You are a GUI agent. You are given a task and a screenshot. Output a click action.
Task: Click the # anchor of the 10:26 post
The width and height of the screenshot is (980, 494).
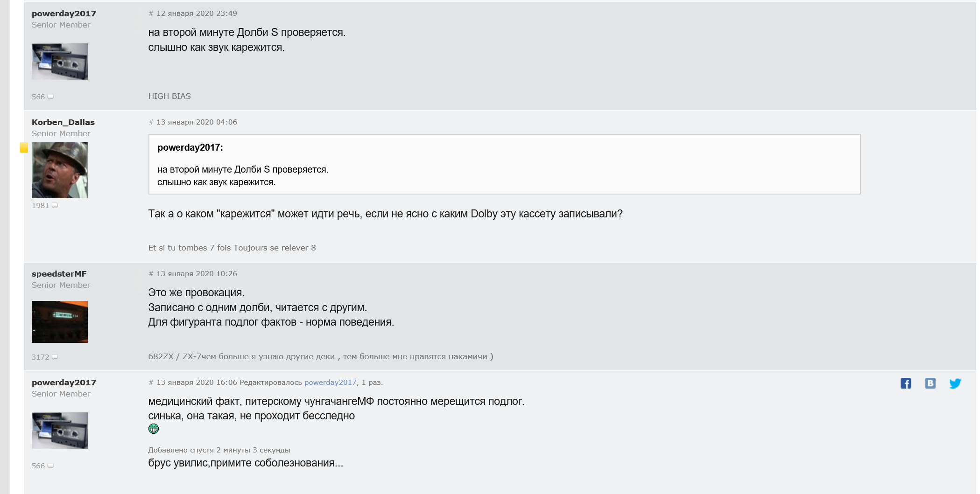pyautogui.click(x=151, y=274)
